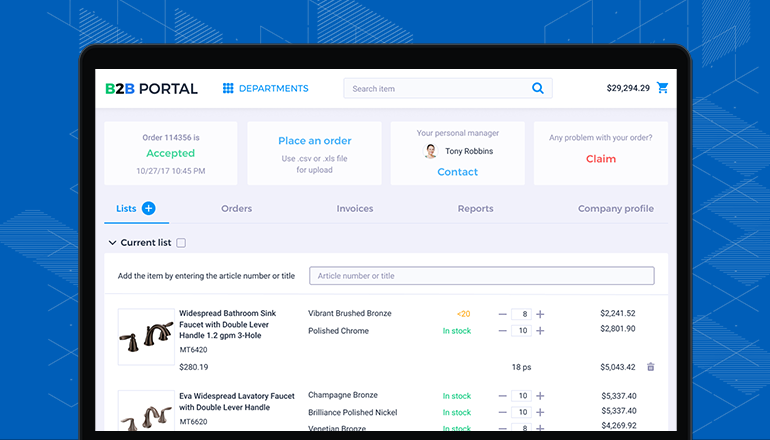
Task: Delete the Widespread Bathroom Sink Faucet item
Action: click(651, 367)
